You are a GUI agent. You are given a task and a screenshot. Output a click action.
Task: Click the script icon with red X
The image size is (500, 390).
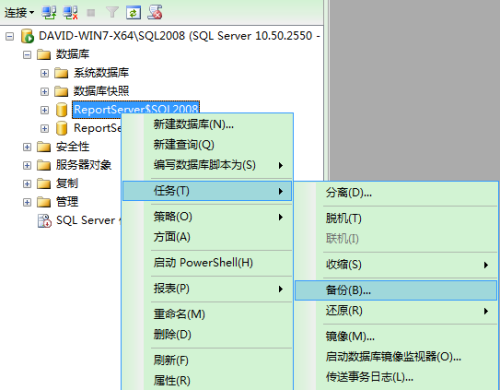[x=155, y=12]
